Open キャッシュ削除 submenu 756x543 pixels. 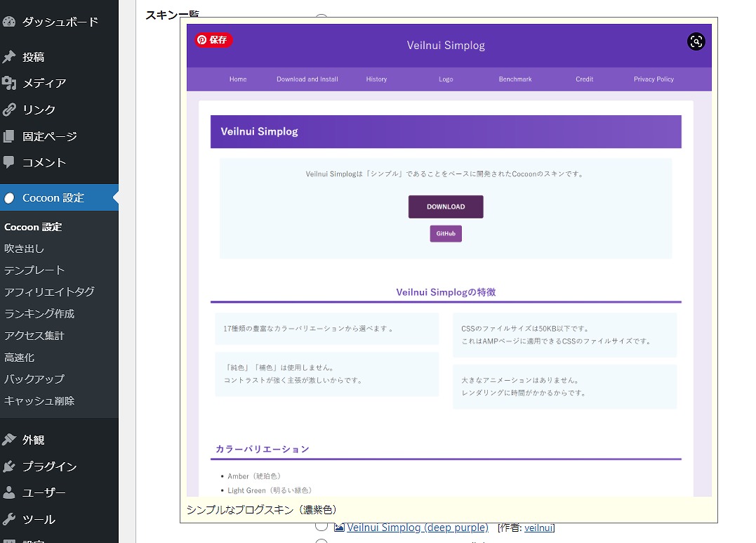[x=39, y=401]
